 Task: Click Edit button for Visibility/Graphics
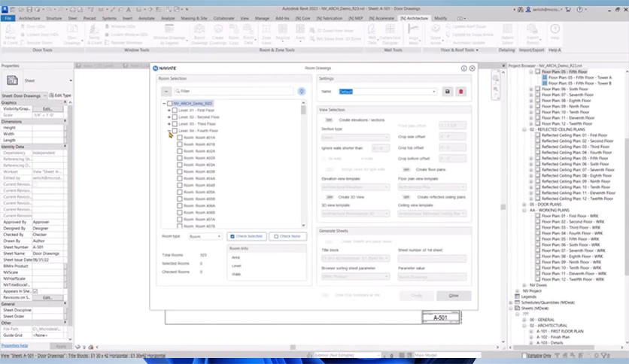(47, 109)
